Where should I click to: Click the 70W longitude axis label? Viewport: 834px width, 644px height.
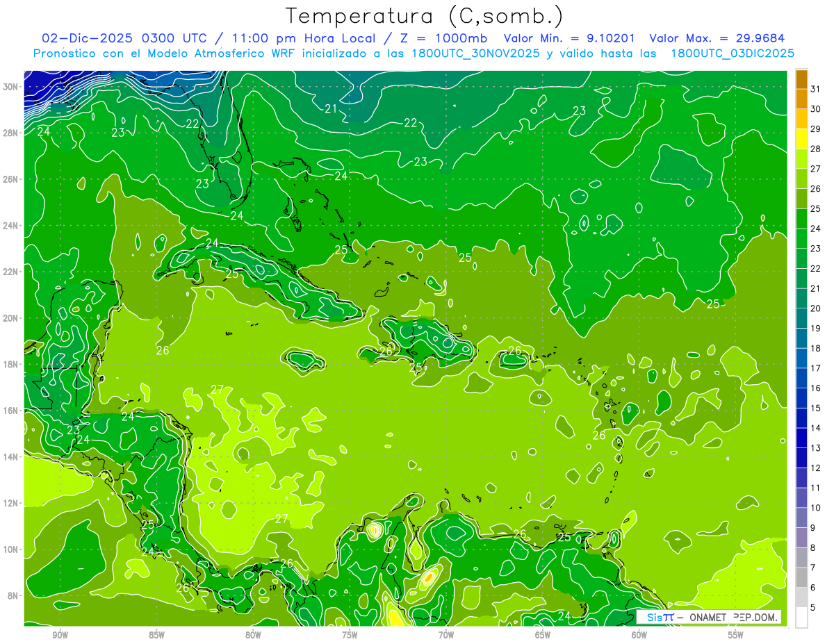[x=446, y=635]
